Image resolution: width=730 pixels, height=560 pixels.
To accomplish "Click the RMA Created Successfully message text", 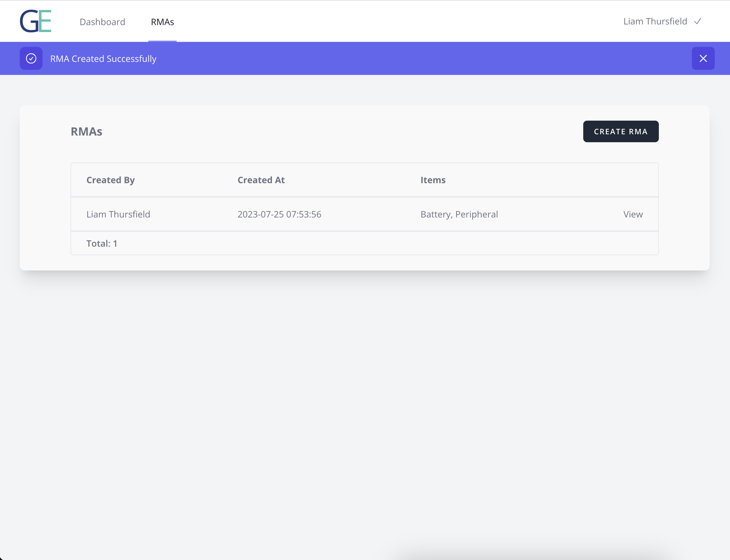I will coord(103,59).
